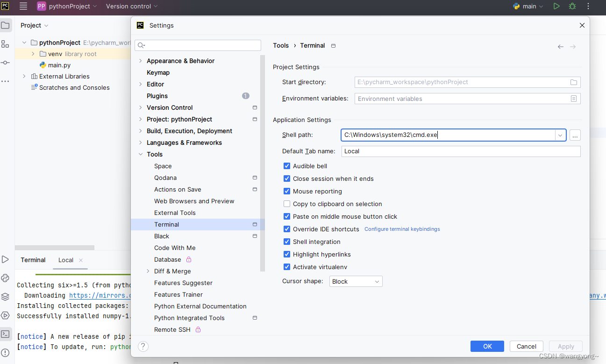Open the Shell path dropdown arrow

(x=560, y=135)
